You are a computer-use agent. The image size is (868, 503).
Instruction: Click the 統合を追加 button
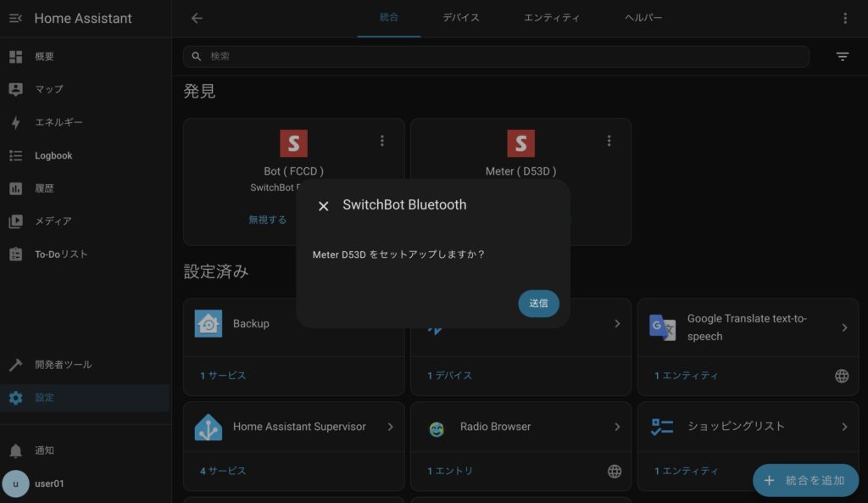[x=805, y=480]
